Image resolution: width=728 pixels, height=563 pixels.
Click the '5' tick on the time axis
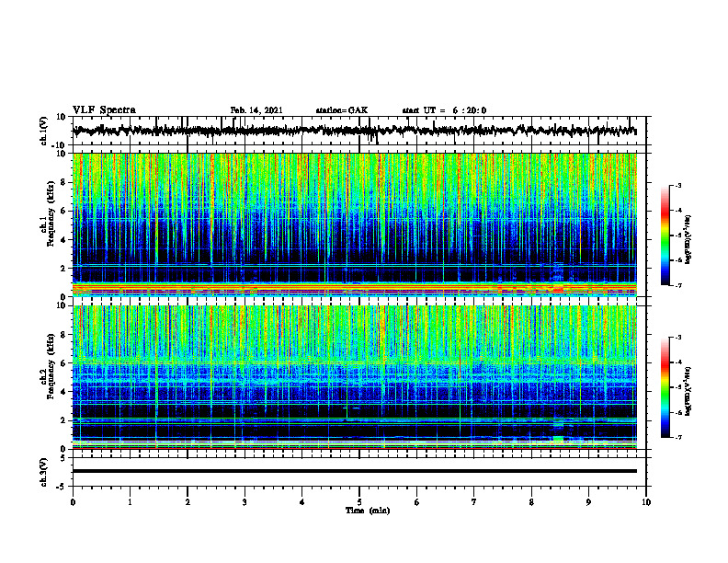coord(359,502)
